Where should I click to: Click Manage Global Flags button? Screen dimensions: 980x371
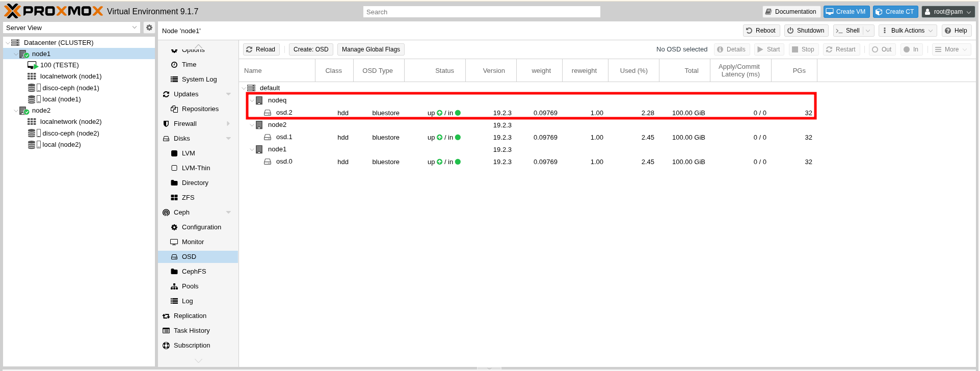pos(370,49)
